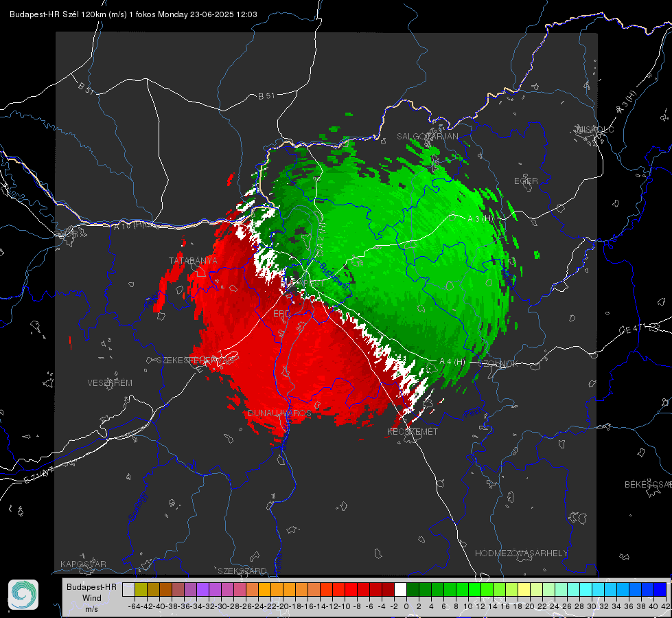Image resolution: width=672 pixels, height=618 pixels.
Task: Click the SZEKESFEHERVAR city label
Action: pyautogui.click(x=195, y=360)
